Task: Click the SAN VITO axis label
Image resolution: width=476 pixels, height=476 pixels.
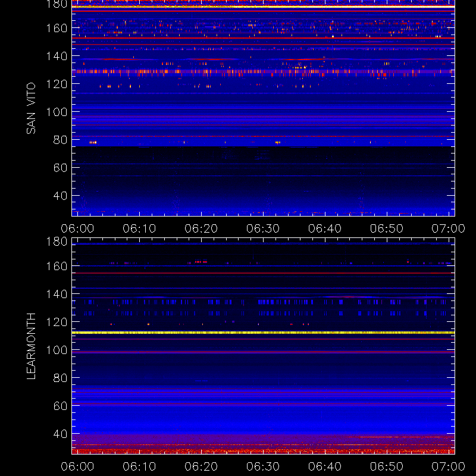Action: [31, 108]
